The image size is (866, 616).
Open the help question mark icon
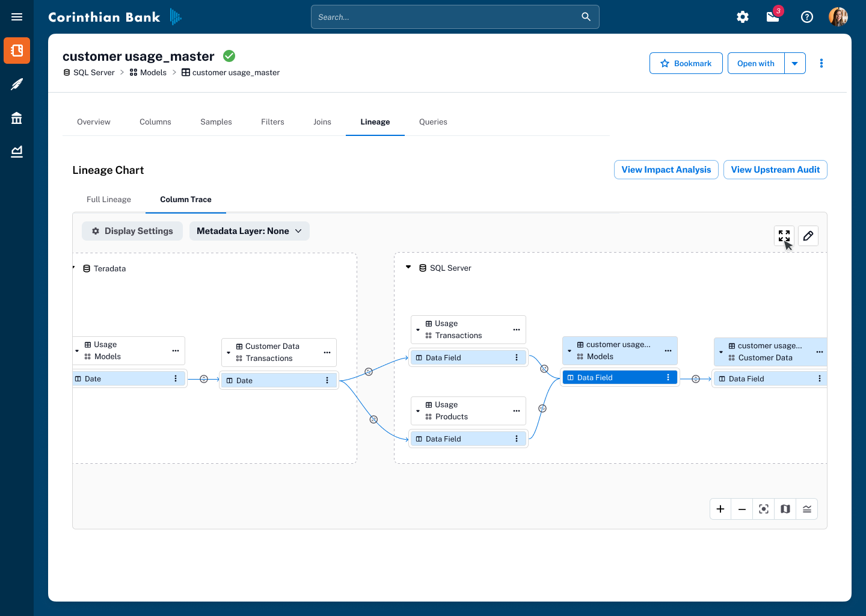(x=807, y=17)
